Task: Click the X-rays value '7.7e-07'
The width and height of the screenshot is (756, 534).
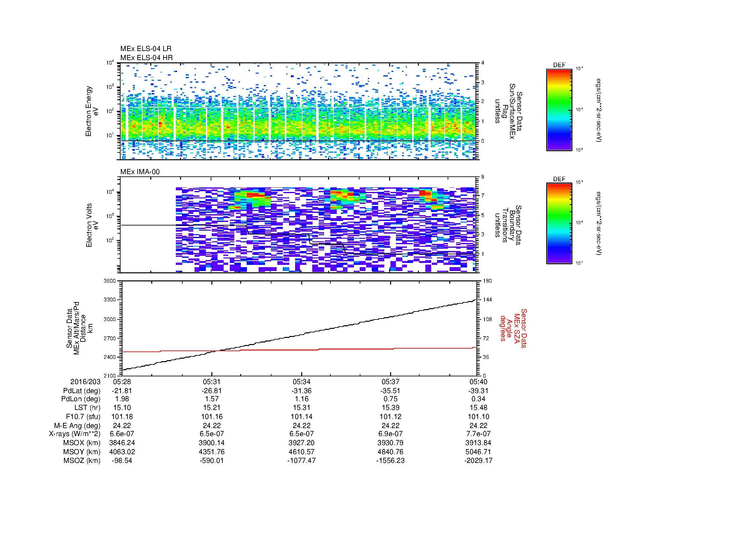Action: click(x=478, y=434)
